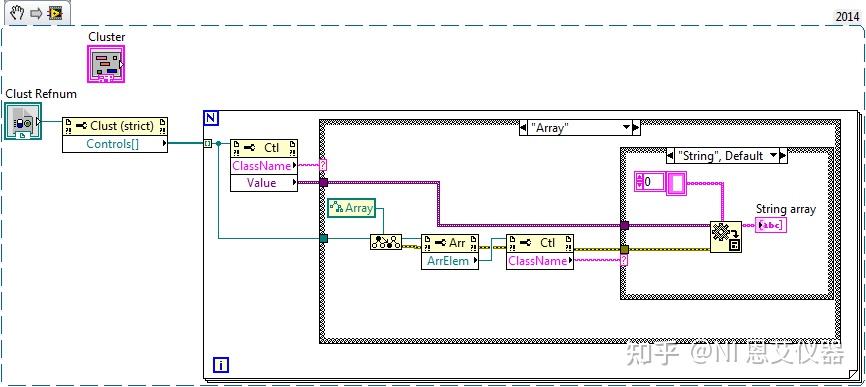Select teal reference tunnel on outer case
This screenshot has height=387, width=866.
pyautogui.click(x=324, y=238)
